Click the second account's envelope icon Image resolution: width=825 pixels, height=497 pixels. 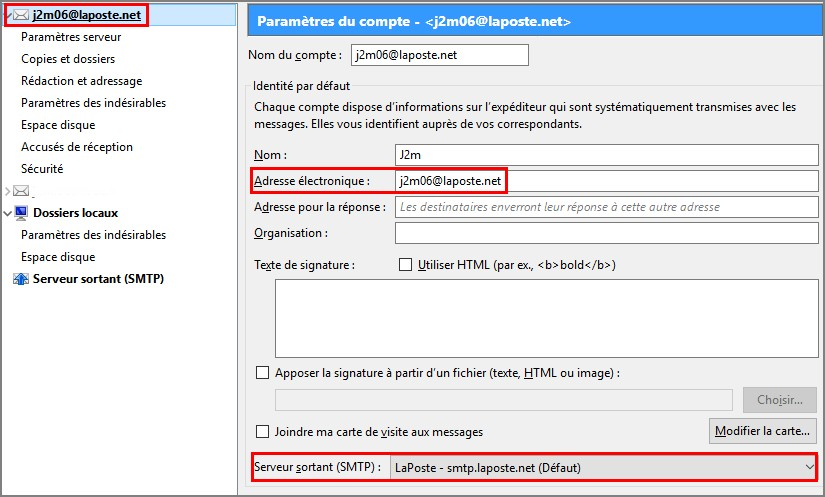pos(21,190)
